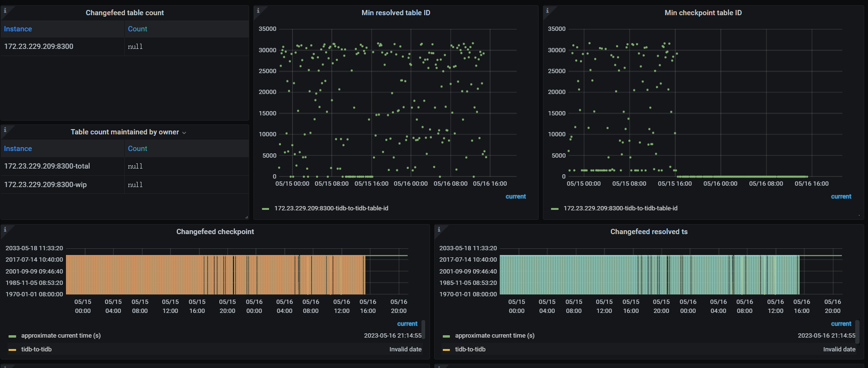Toggle table-id series in Min resolved table ID legend
Screen dimensions: 868x368
pyautogui.click(x=331, y=208)
